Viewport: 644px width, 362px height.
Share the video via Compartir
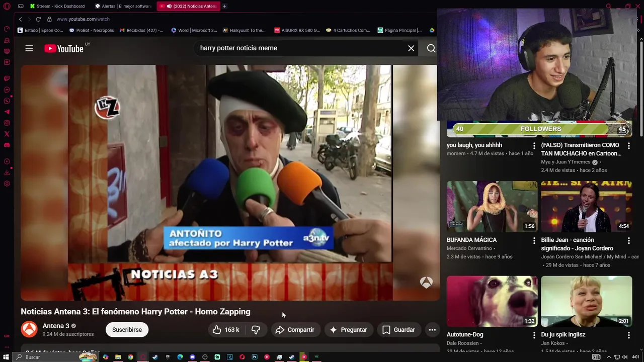295,330
